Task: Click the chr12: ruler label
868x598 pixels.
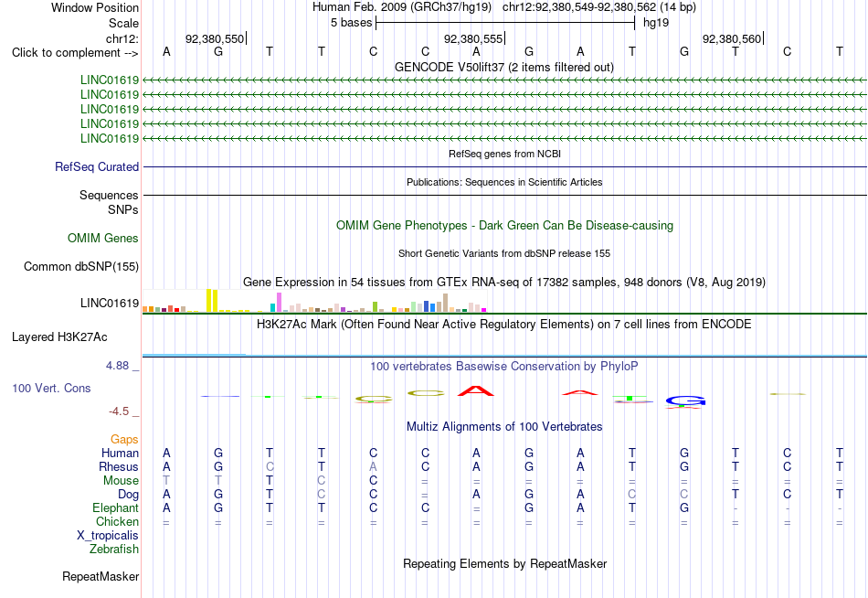Action: tap(122, 38)
